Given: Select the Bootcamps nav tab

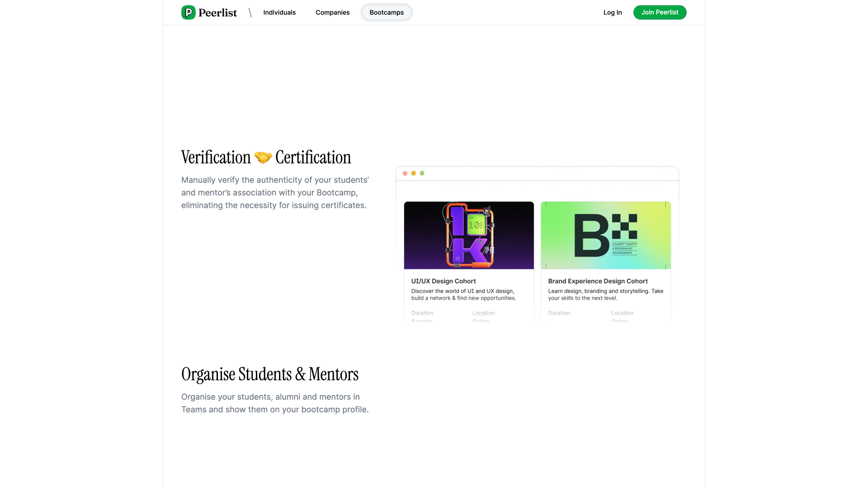Looking at the screenshot, I should click(x=387, y=12).
